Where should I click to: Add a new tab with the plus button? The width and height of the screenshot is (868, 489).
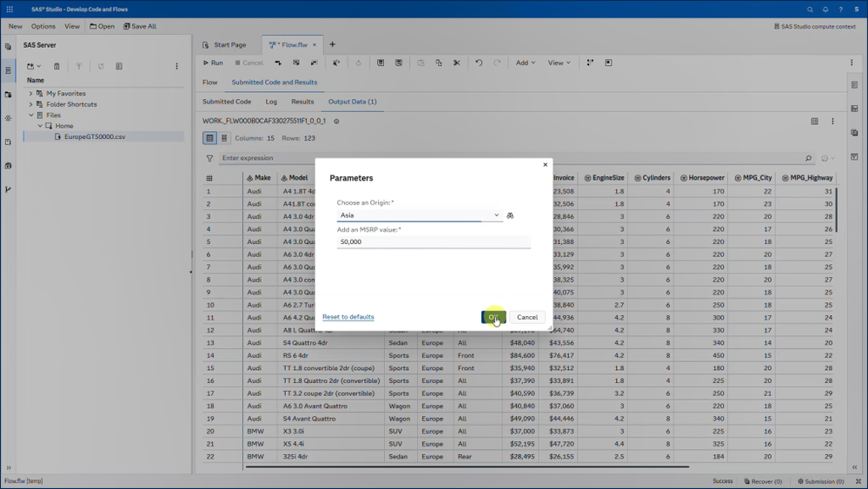click(x=332, y=44)
